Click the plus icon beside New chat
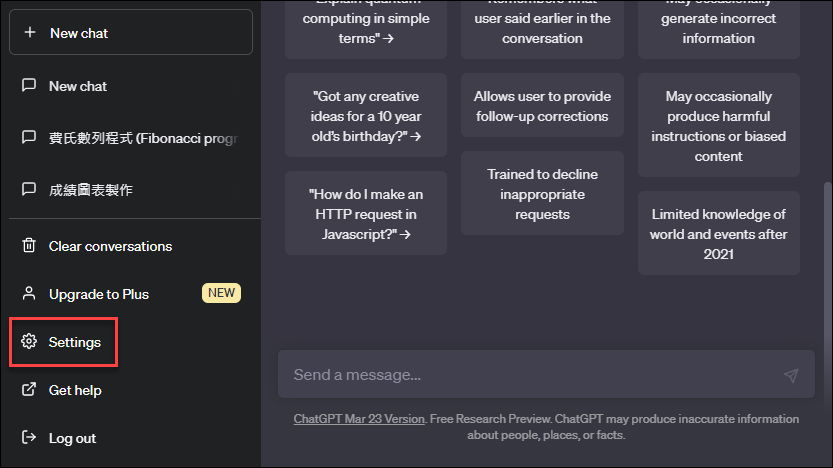 [x=30, y=33]
